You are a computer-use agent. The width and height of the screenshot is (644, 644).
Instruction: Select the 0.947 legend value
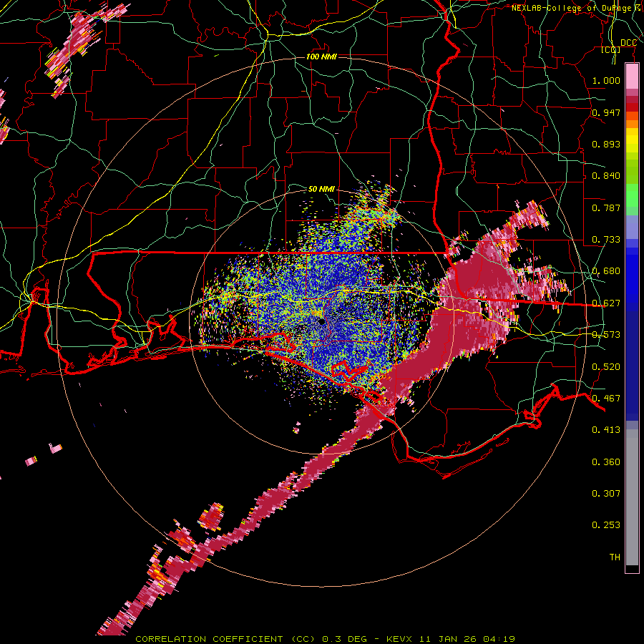click(x=606, y=112)
